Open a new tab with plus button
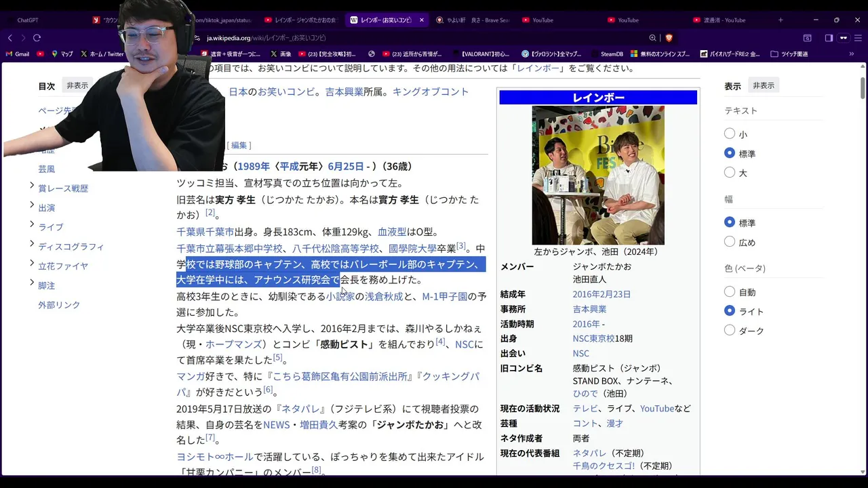868x488 pixels. (781, 20)
